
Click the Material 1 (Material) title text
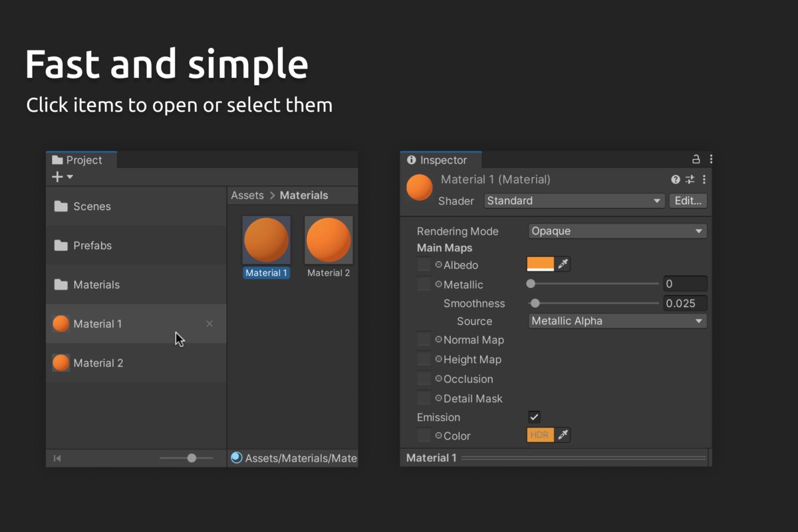click(495, 180)
